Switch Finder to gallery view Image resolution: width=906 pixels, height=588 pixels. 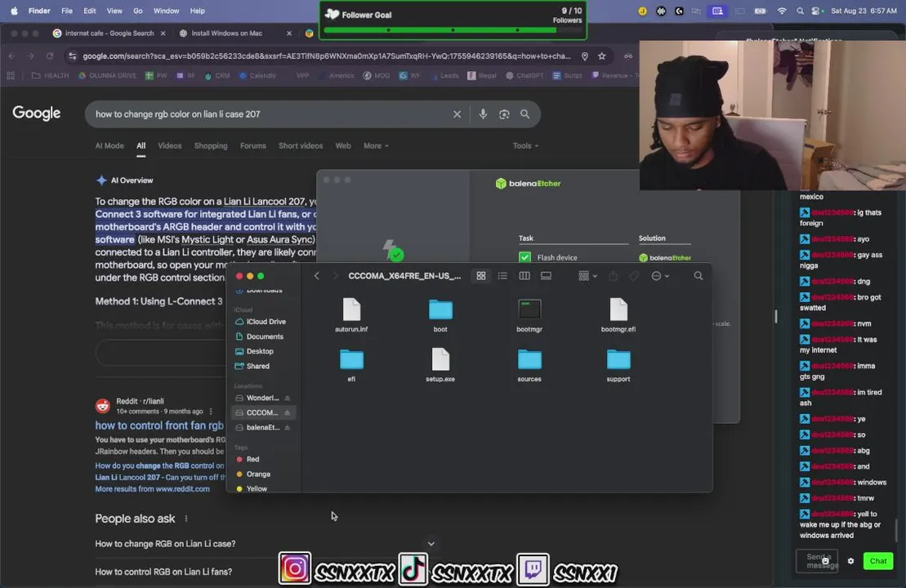tap(546, 276)
